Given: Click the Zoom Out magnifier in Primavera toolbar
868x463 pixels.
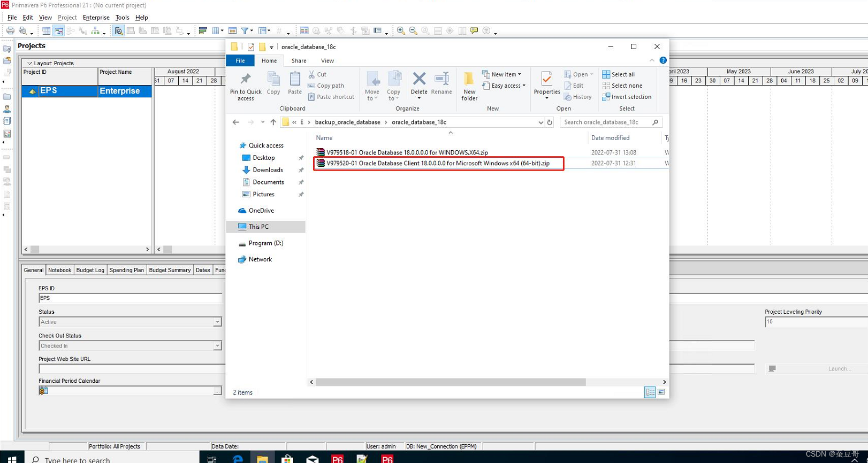Looking at the screenshot, I should pos(413,31).
